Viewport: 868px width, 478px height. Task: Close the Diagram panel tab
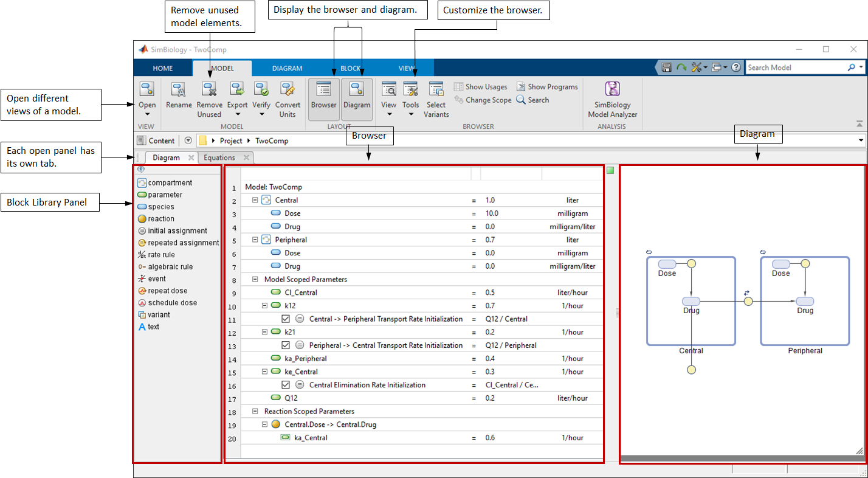191,158
